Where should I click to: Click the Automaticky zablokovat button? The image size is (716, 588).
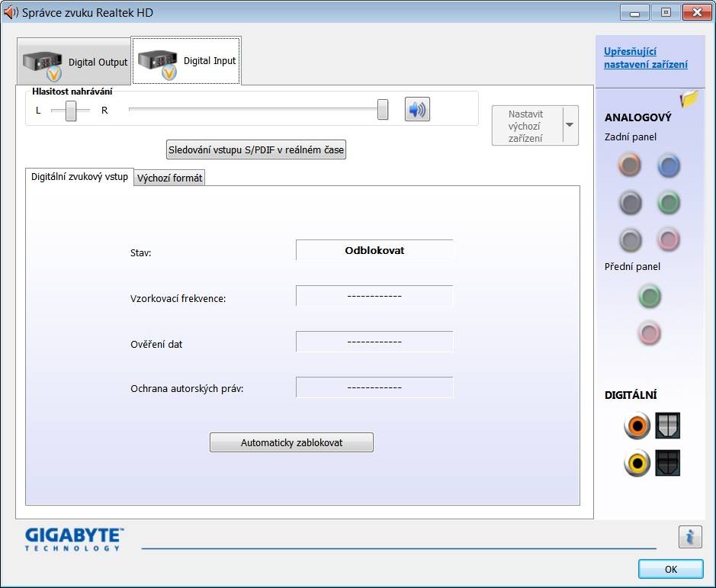click(x=291, y=442)
